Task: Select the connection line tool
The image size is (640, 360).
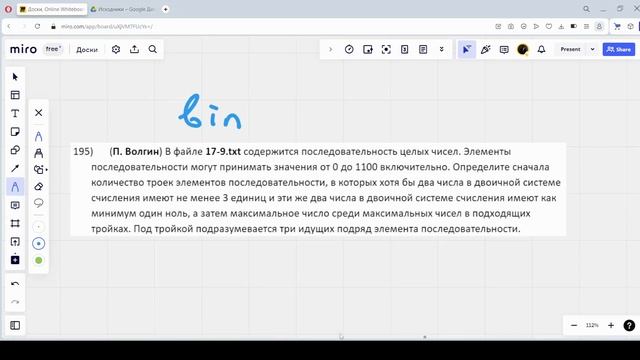Action: point(15,169)
